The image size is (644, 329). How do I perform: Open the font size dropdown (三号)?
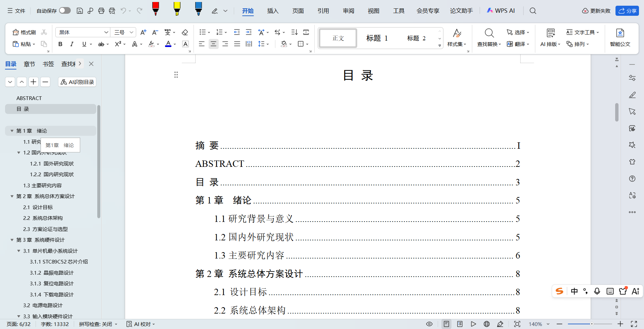pyautogui.click(x=131, y=32)
